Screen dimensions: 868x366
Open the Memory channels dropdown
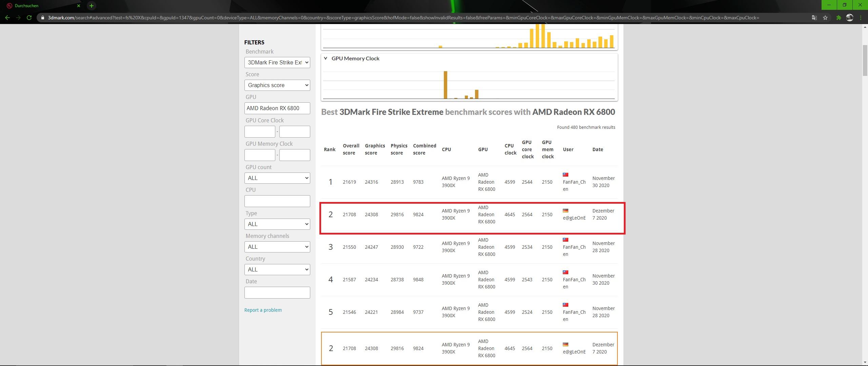click(277, 247)
